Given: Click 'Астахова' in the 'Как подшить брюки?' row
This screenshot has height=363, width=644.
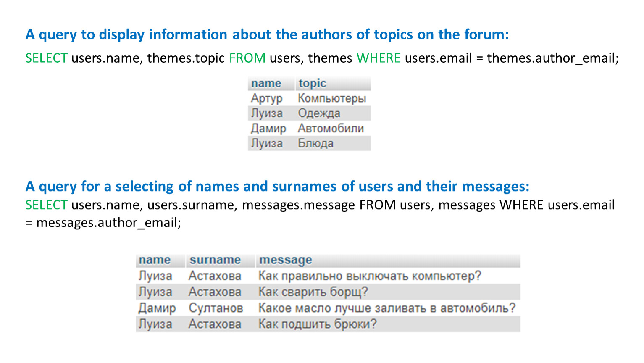Looking at the screenshot, I should 215,324.
